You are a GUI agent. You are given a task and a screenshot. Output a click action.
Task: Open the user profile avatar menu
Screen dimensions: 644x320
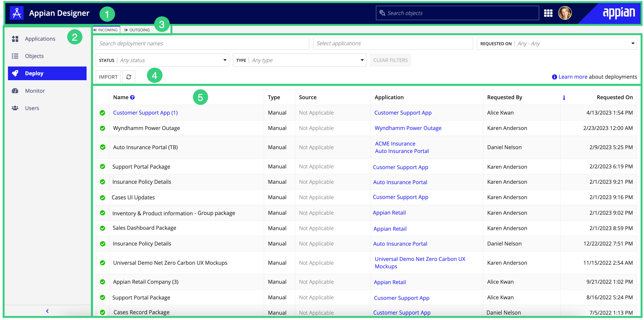565,13
